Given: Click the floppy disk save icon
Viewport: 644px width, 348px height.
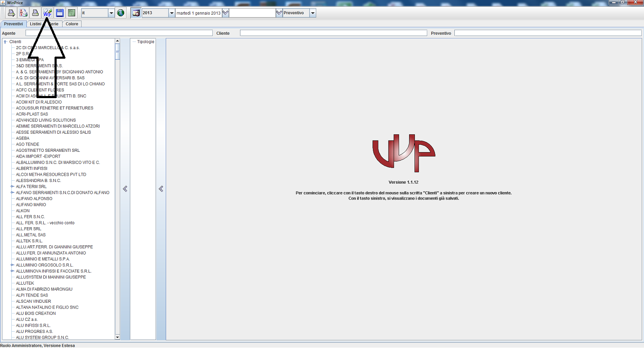Looking at the screenshot, I should coord(60,13).
